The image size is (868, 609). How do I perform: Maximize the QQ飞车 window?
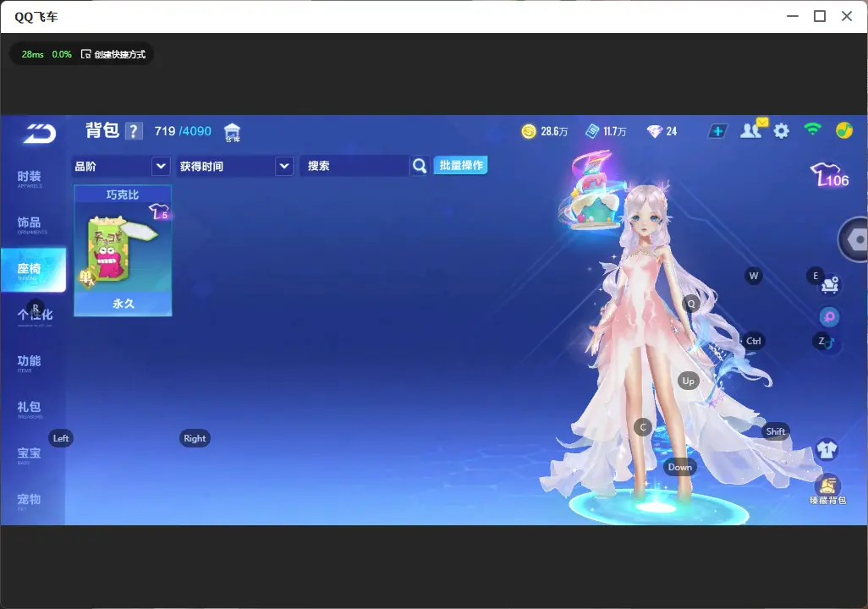(x=820, y=17)
